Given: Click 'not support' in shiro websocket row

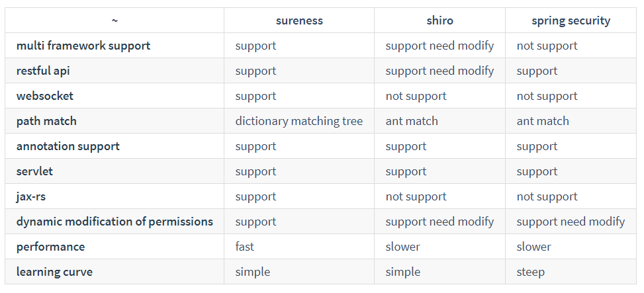Looking at the screenshot, I should (x=416, y=96).
